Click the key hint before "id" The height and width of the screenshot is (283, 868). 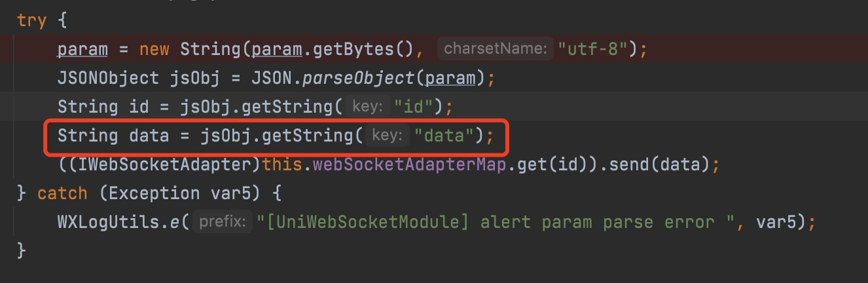(367, 106)
